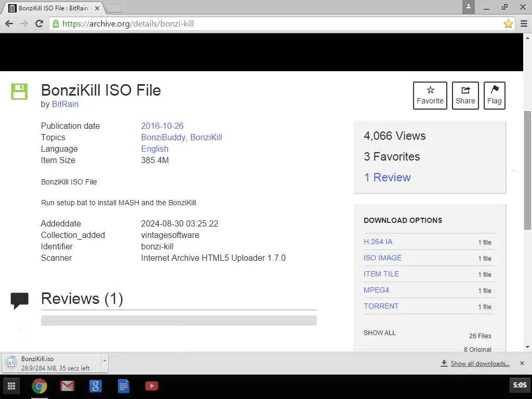Click the browser forward arrow
Viewport: 532px width, 399px height.
pyautogui.click(x=24, y=23)
